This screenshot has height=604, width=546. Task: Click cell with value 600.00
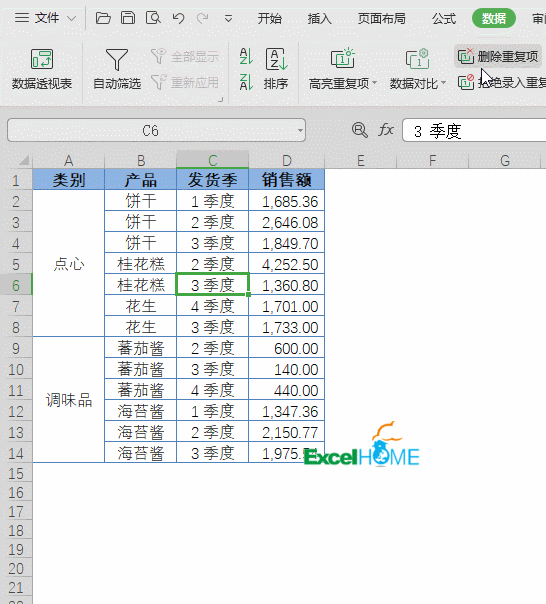pyautogui.click(x=287, y=348)
